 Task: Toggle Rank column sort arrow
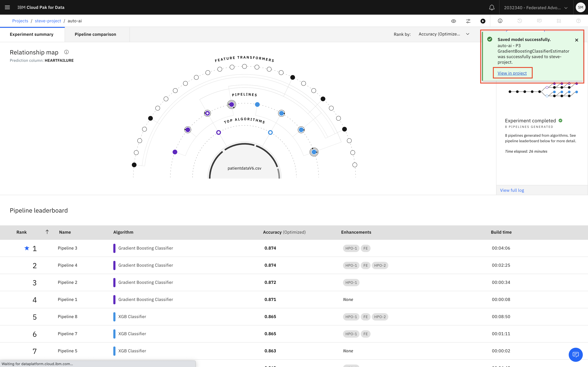click(x=47, y=232)
